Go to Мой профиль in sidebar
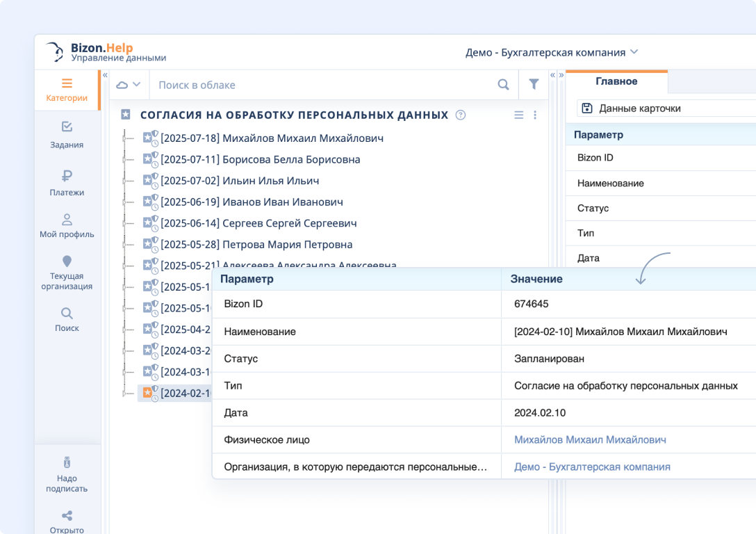The height and width of the screenshot is (534, 756). point(67,226)
